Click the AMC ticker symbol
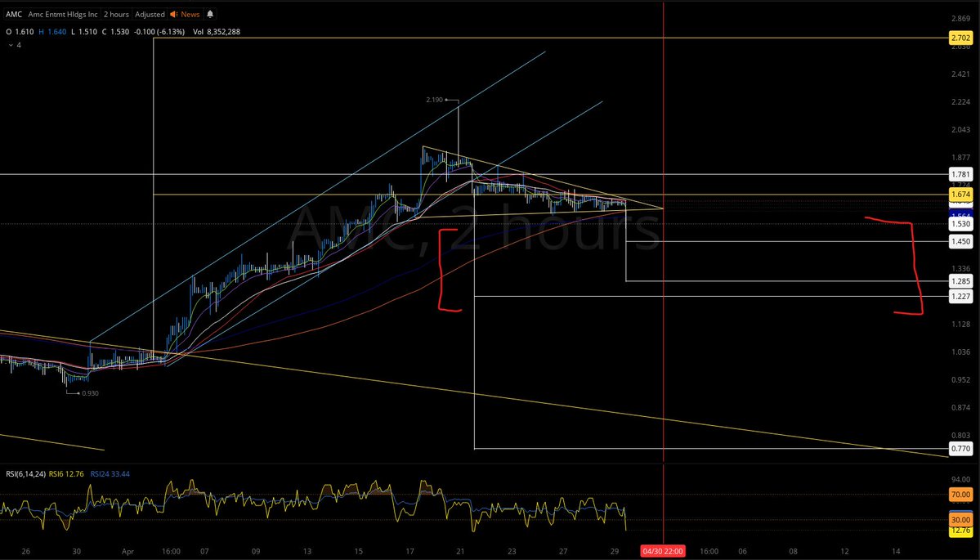Viewport: 980px width, 560px height. point(14,14)
